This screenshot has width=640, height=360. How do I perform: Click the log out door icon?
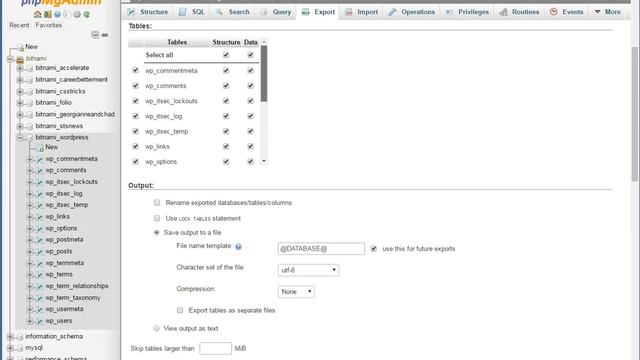48,14
